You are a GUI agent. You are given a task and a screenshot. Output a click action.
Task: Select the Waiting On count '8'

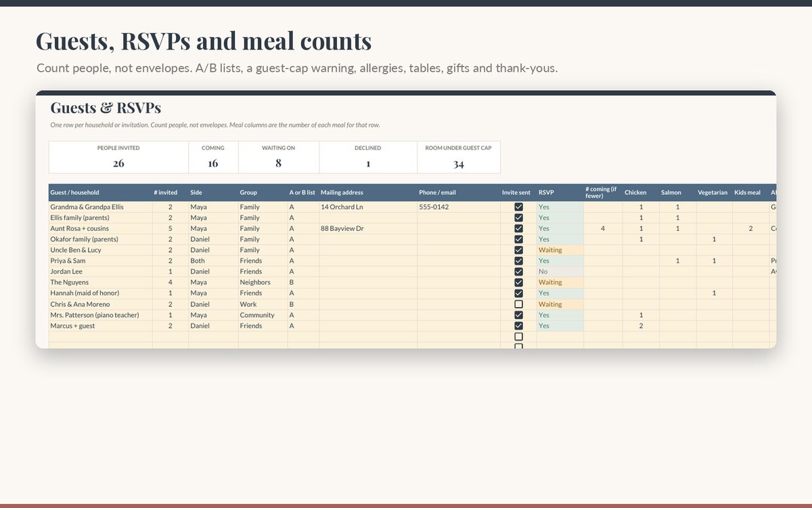point(278,163)
